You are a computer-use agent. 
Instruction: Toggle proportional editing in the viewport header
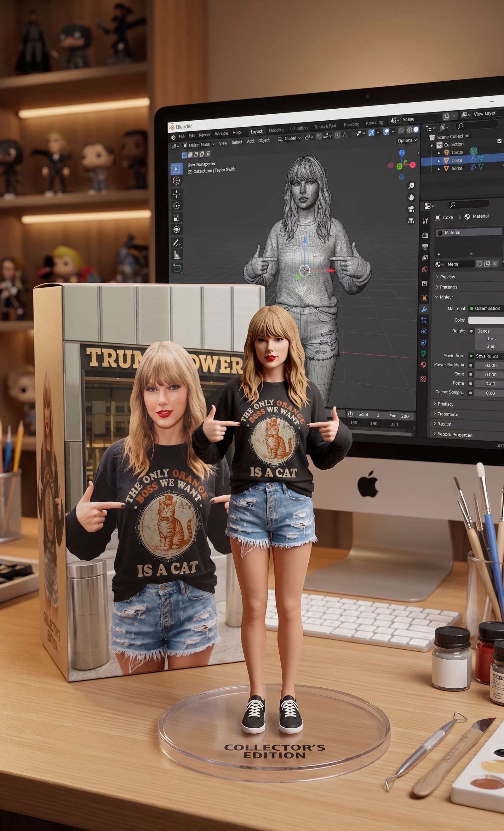pos(337,135)
